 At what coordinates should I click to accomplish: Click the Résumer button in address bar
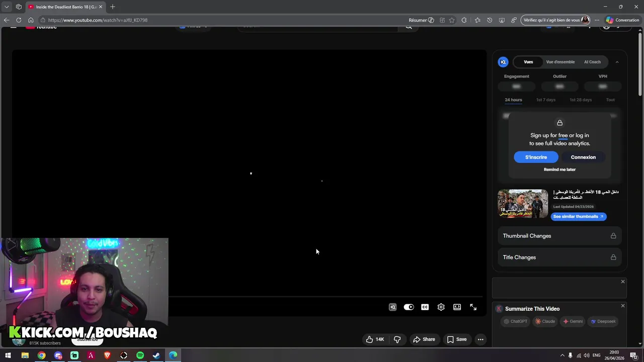coord(421,20)
